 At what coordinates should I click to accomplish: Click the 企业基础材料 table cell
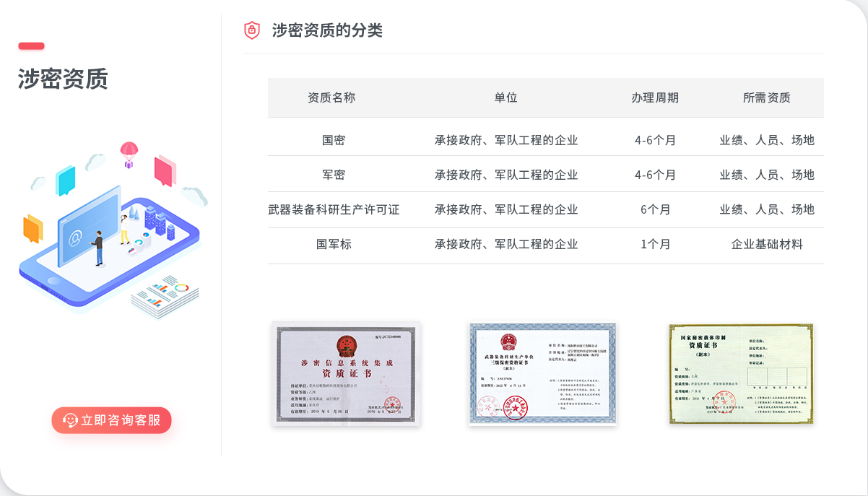(x=766, y=244)
